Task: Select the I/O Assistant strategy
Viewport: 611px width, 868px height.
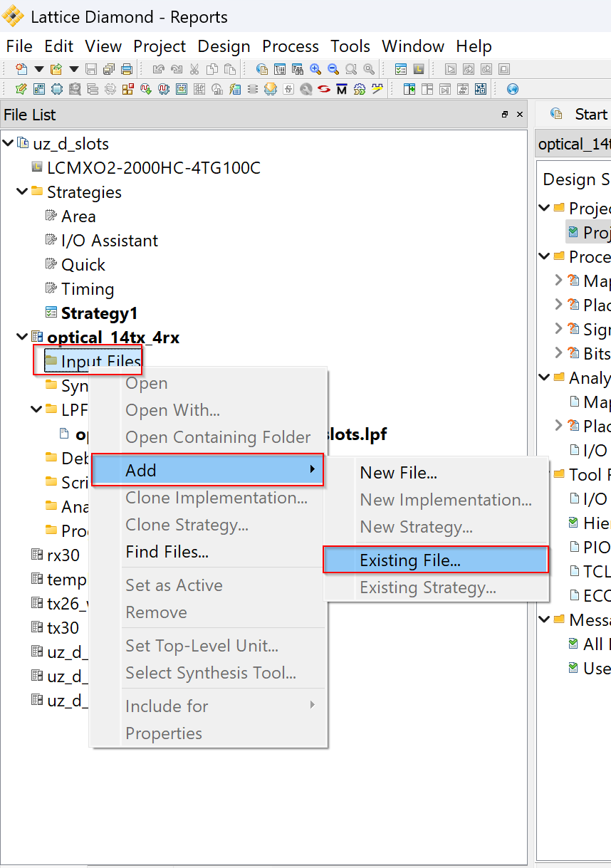Action: [x=110, y=241]
